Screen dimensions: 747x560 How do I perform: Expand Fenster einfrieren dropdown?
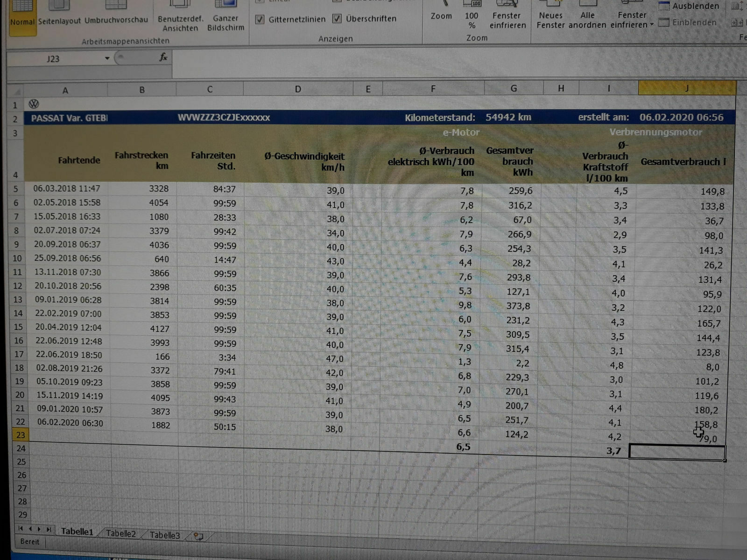pyautogui.click(x=632, y=20)
